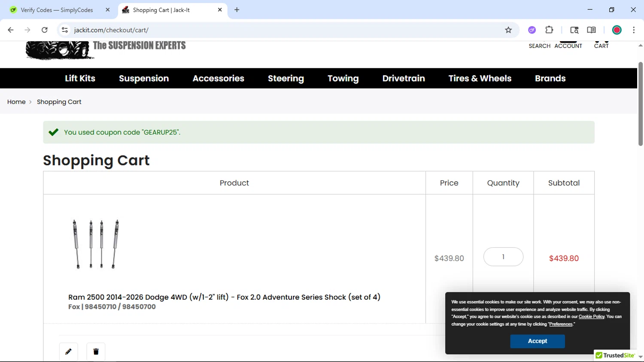Click the Shopping Cart breadcrumb text
The width and height of the screenshot is (644, 362).
click(x=59, y=102)
